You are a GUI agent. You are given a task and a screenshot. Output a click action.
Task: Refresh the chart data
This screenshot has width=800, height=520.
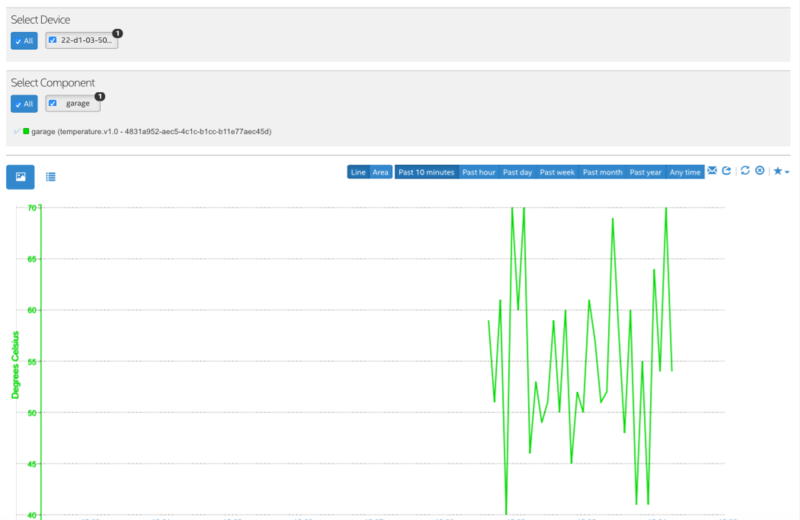click(x=745, y=170)
